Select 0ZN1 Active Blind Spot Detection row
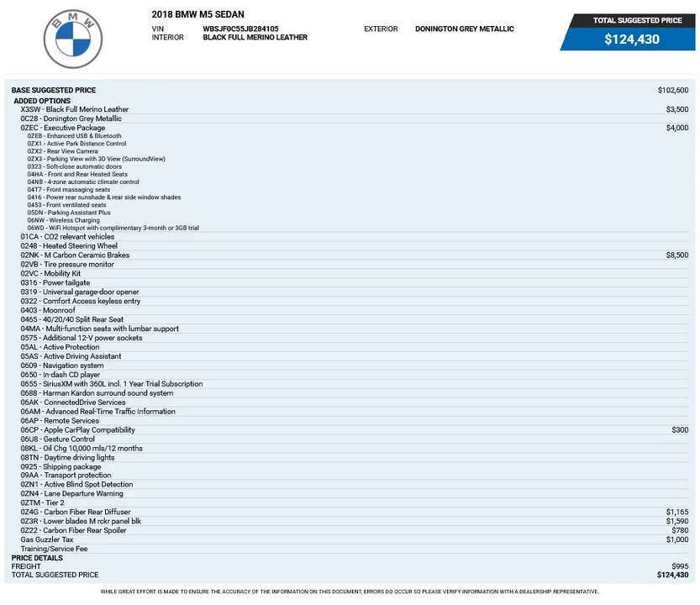 click(355, 485)
